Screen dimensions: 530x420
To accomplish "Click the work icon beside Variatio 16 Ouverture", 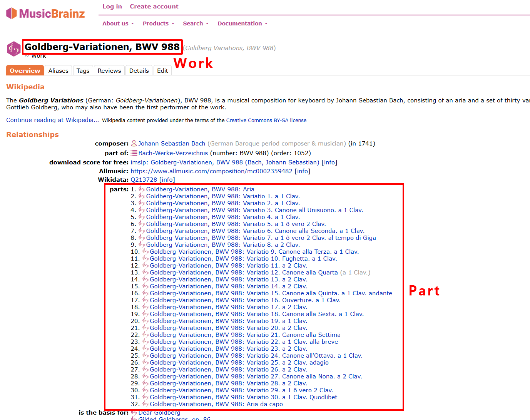I will (145, 300).
